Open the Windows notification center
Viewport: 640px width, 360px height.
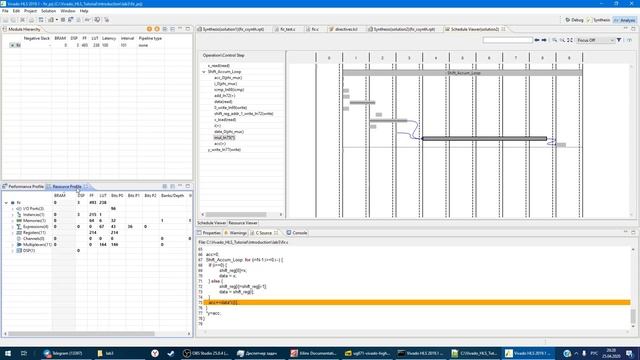[x=629, y=353]
